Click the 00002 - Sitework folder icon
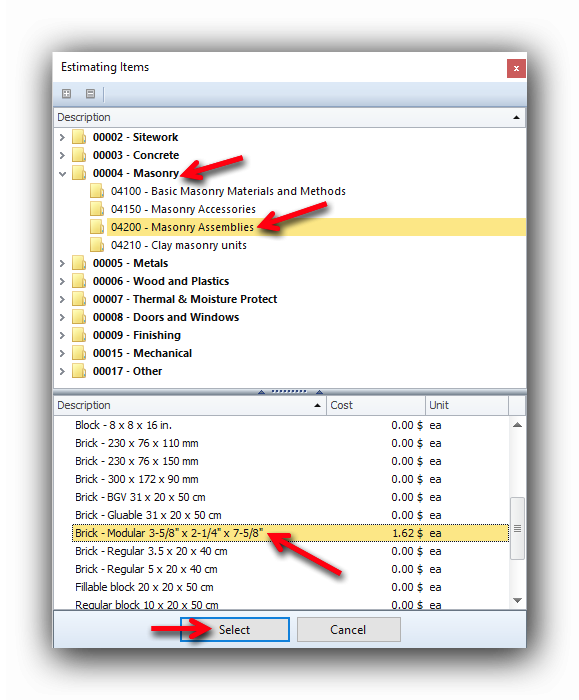The height and width of the screenshot is (700, 579). pyautogui.click(x=79, y=137)
